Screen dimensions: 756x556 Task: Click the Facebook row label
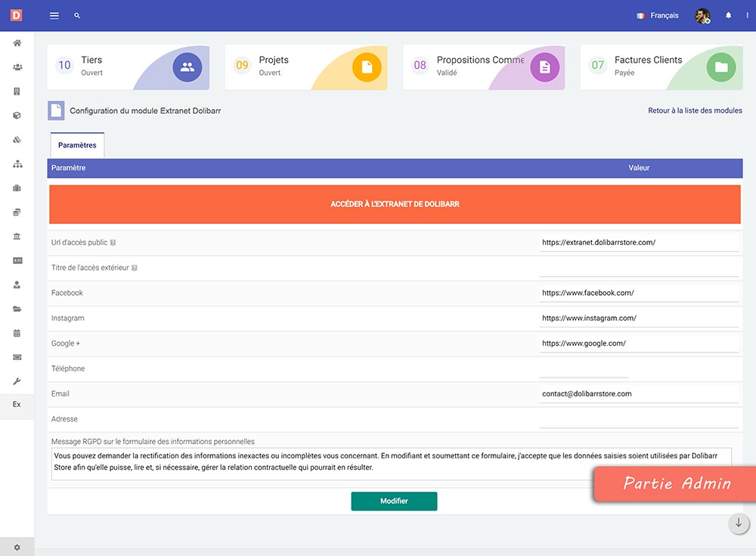point(67,293)
